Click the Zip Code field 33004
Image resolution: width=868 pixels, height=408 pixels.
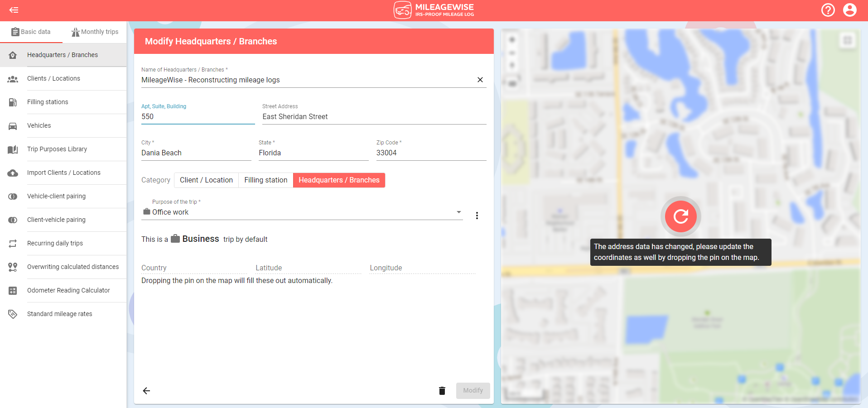click(431, 153)
